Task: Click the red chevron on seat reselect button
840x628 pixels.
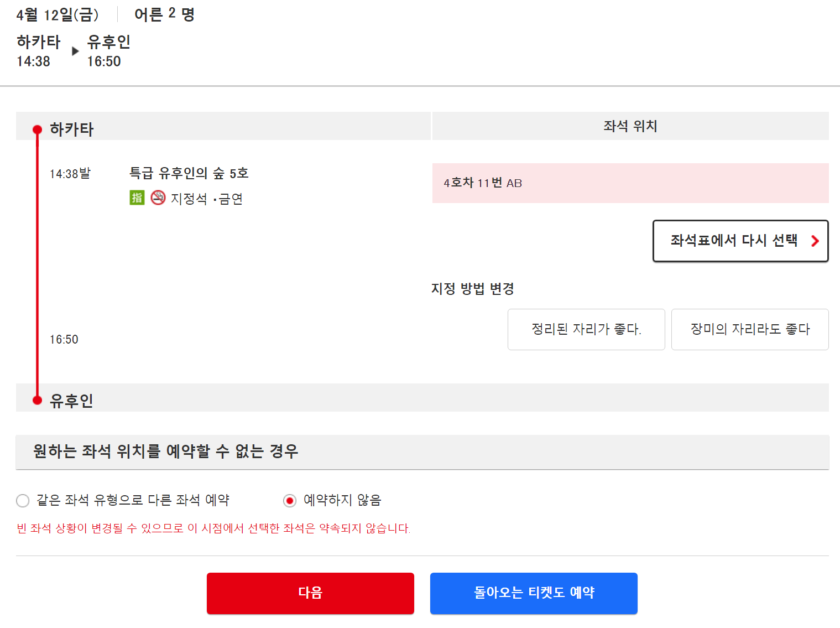Action: 815,241
